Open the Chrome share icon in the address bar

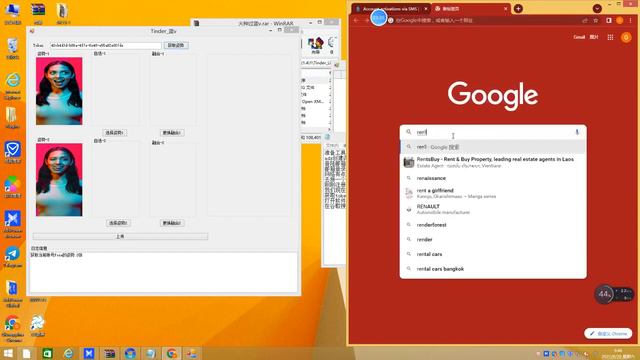[x=585, y=20]
